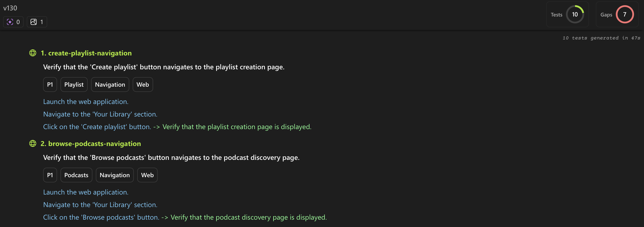
Task: Click 'Click on the Create playlist button' step
Action: coord(97,127)
